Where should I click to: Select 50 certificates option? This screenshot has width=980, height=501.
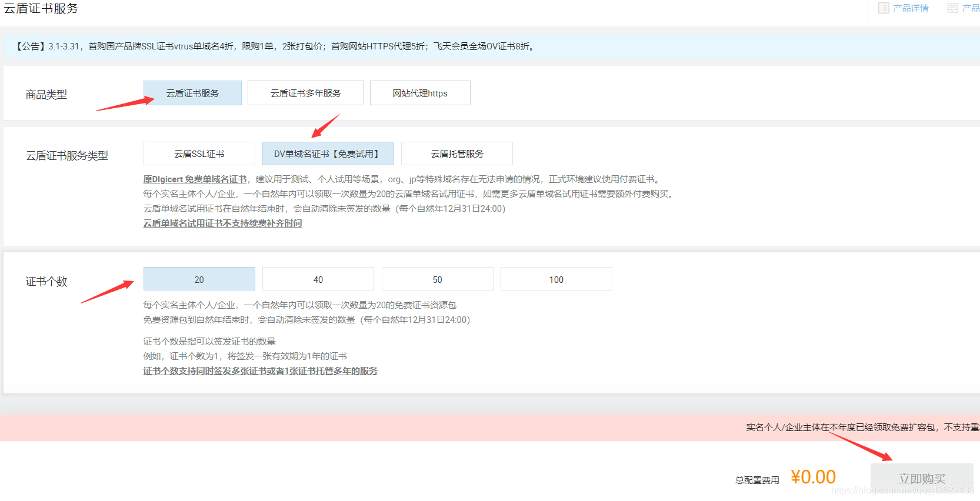(437, 279)
